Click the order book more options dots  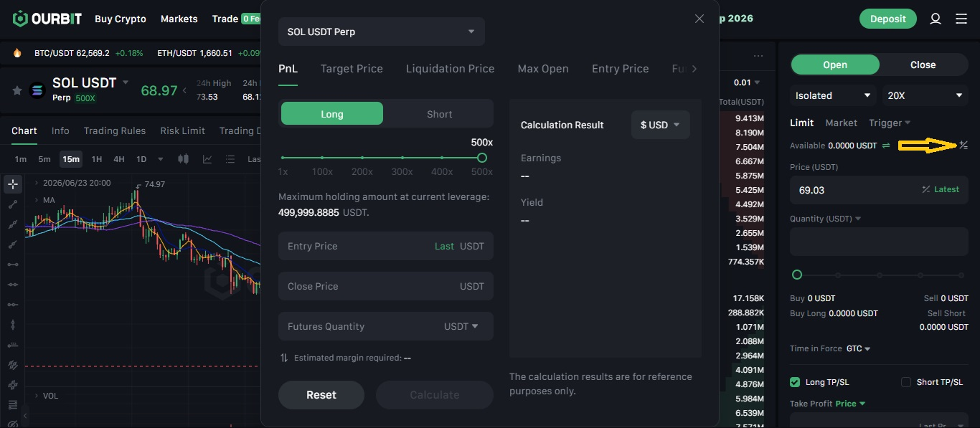pos(758,56)
